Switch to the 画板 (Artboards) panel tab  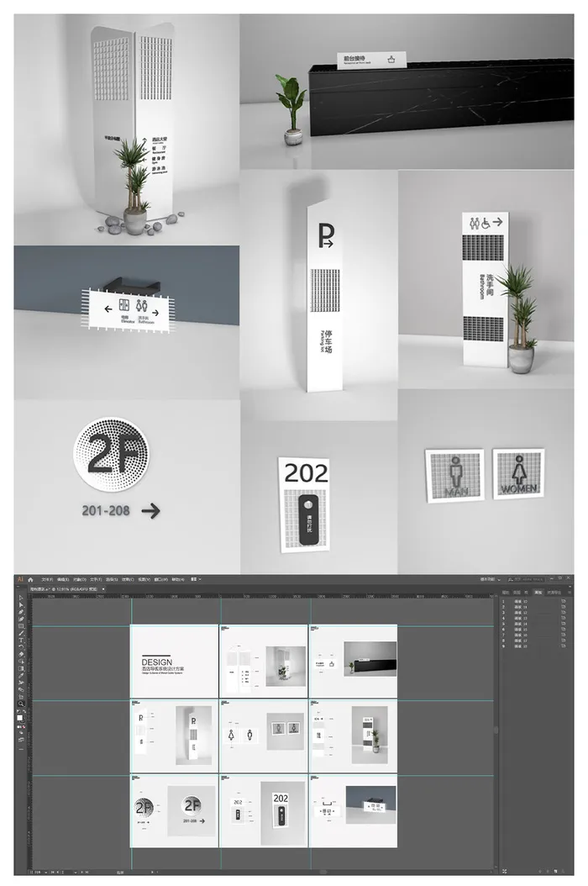tap(538, 593)
